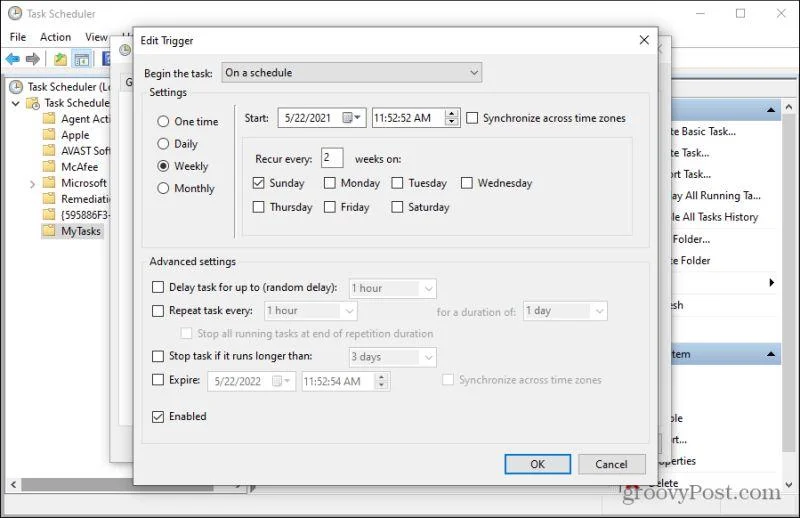This screenshot has width=800, height=518.
Task: Click Enable All Tasks History action
Action: point(714,217)
